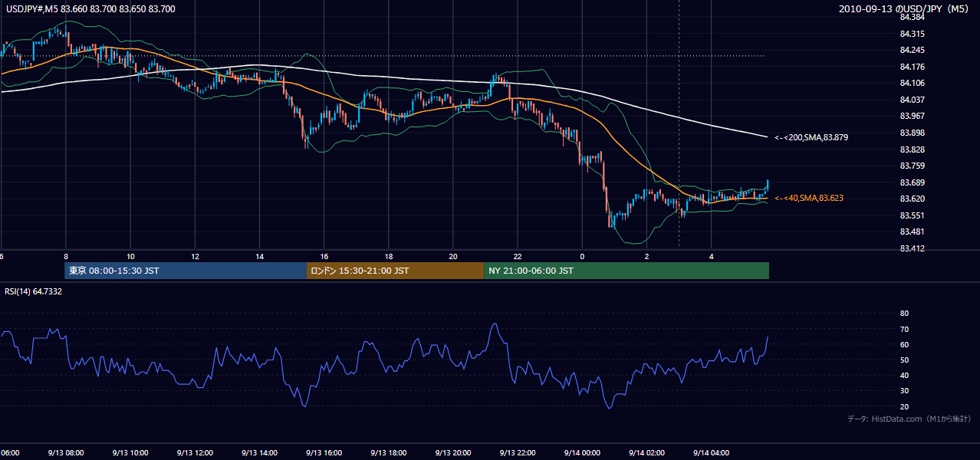Click RSI axis level 40

[904, 375]
